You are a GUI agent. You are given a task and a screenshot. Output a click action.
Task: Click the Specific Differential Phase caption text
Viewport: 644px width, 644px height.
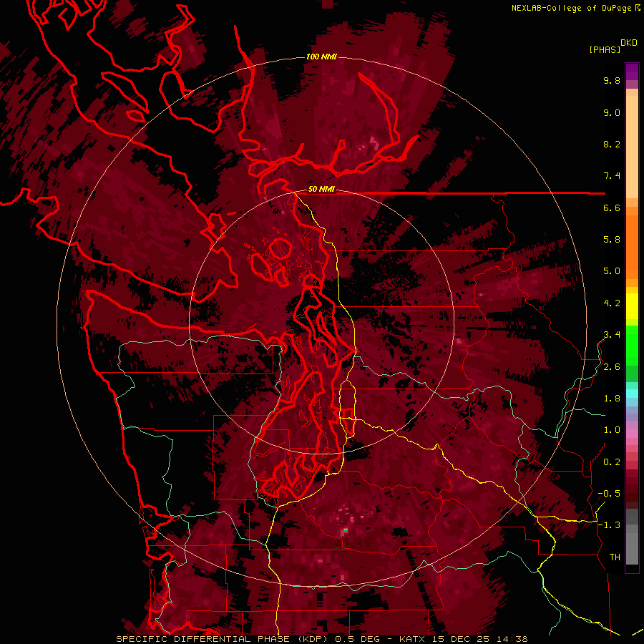(321, 639)
